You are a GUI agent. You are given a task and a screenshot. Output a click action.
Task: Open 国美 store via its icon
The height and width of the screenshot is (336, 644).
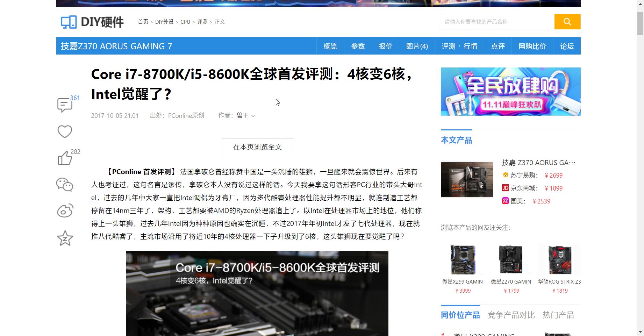click(505, 201)
